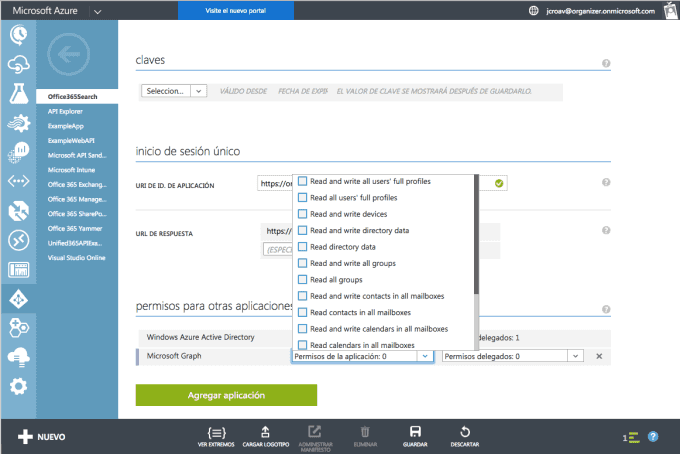Check Read and write calendars in all mailboxes
Screen dimensions: 680x454
click(303, 329)
